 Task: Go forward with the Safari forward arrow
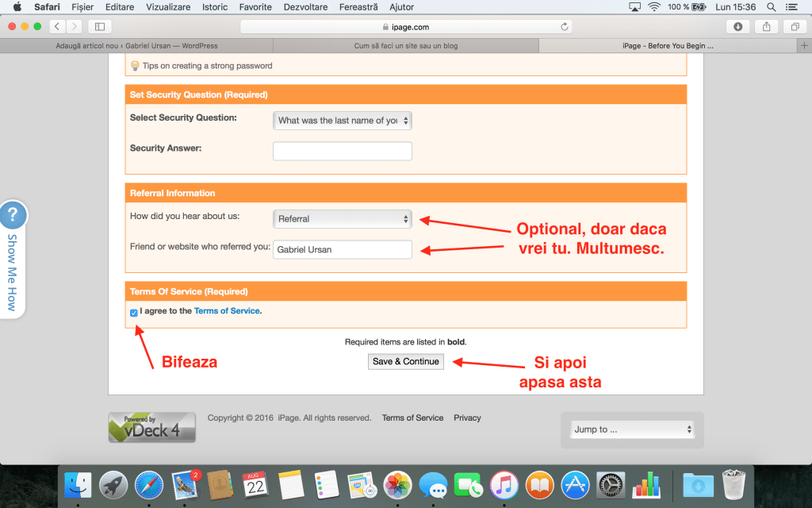pos(74,26)
